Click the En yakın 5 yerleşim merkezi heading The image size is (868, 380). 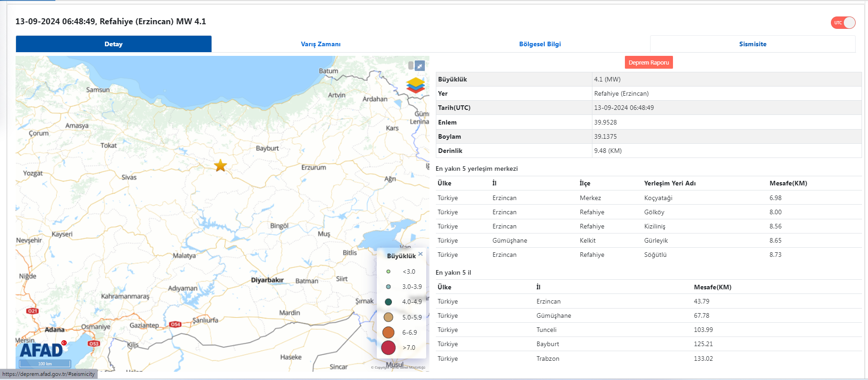(x=477, y=168)
